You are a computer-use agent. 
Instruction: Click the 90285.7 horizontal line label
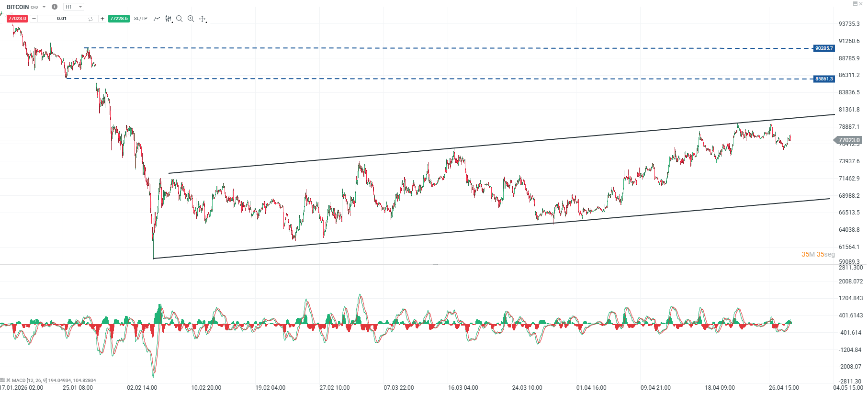(823, 48)
